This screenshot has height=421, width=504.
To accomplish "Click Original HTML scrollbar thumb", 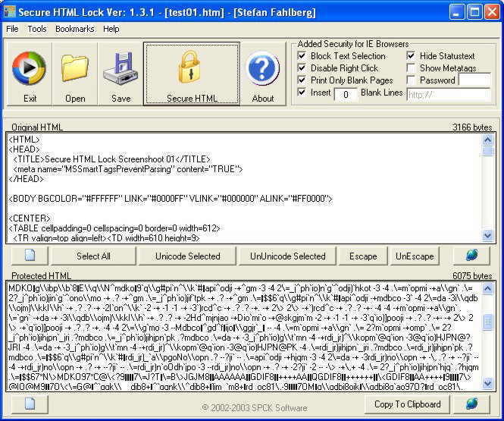I will (487, 151).
